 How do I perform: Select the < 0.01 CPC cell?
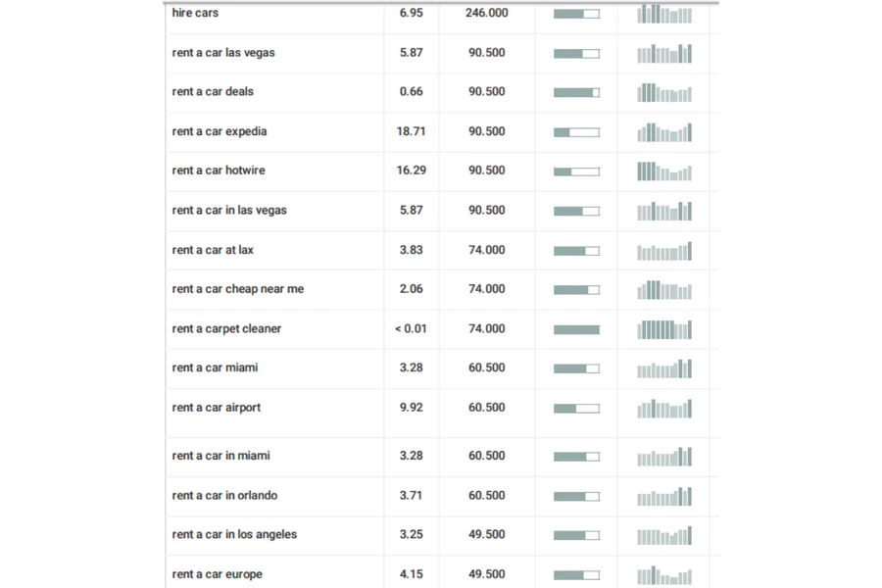click(x=412, y=329)
